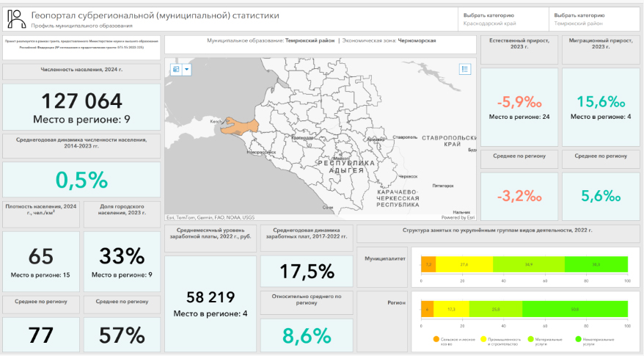The height and width of the screenshot is (356, 644).
Task: Open the map legend icon
Action: coord(464,69)
